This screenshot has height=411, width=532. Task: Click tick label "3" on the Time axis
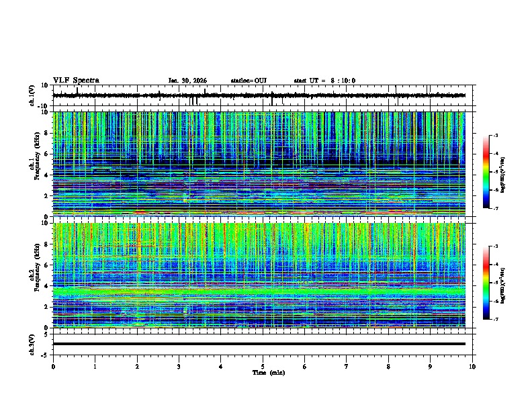[x=179, y=367]
